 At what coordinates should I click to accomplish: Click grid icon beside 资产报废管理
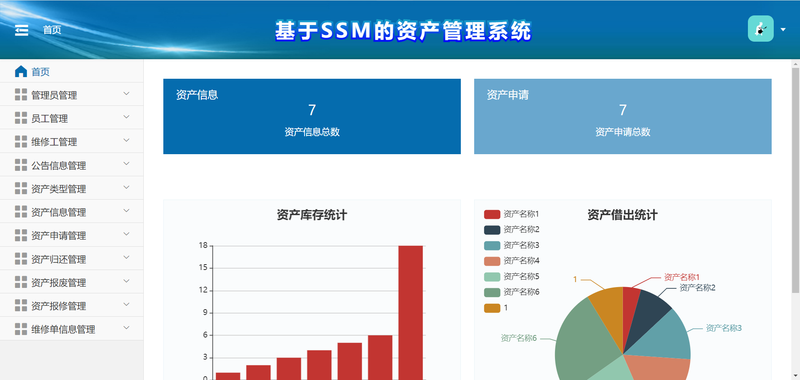(21, 282)
